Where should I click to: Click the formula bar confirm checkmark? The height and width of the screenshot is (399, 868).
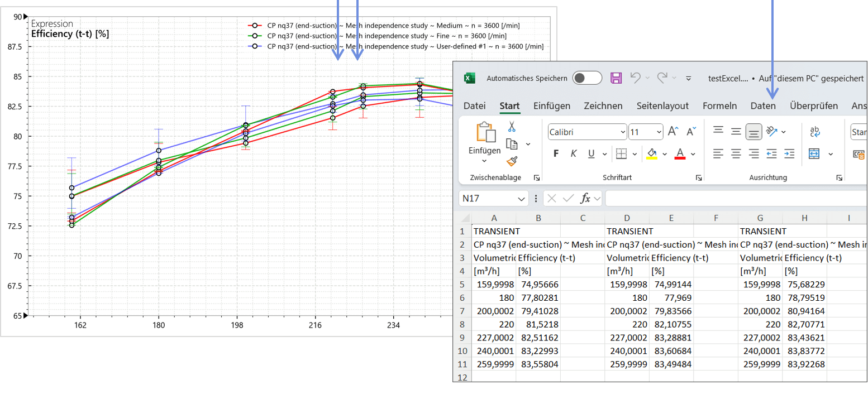pos(569,198)
